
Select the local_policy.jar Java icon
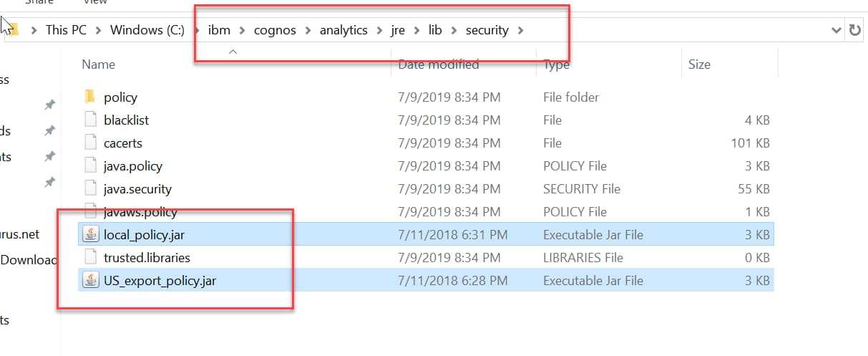[x=90, y=234]
